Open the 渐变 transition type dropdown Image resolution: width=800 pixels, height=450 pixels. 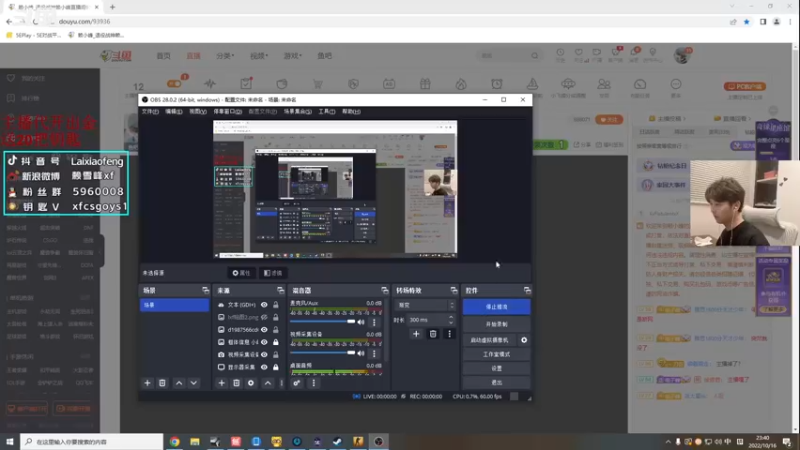(x=425, y=305)
